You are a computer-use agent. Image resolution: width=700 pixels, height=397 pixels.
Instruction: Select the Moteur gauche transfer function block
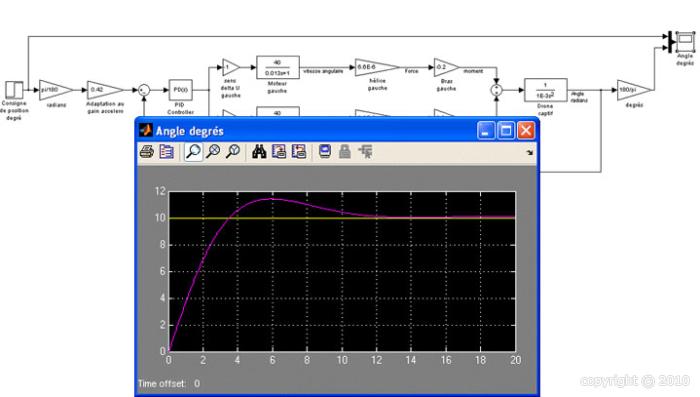pyautogui.click(x=278, y=67)
